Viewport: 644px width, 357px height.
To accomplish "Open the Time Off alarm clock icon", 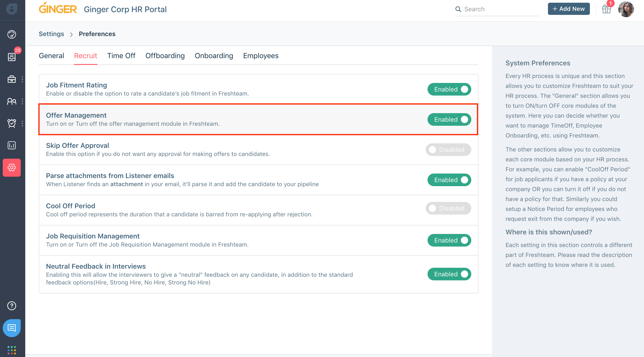I will click(x=11, y=123).
